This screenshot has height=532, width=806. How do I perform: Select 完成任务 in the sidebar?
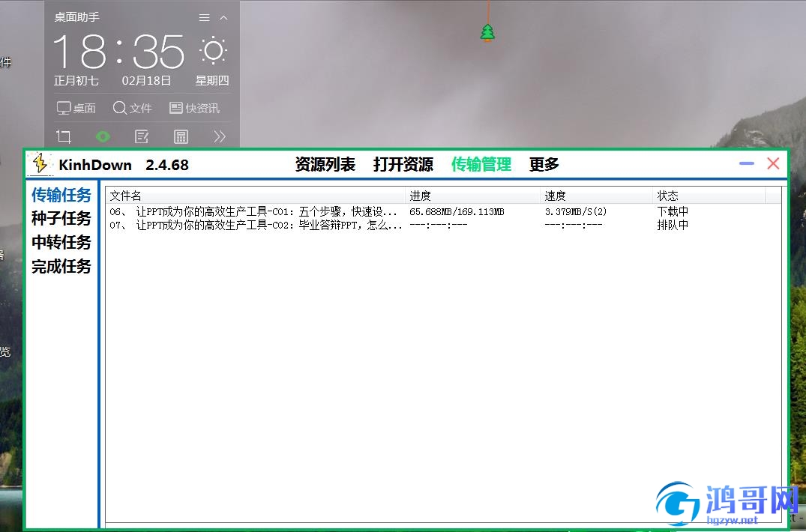click(61, 266)
